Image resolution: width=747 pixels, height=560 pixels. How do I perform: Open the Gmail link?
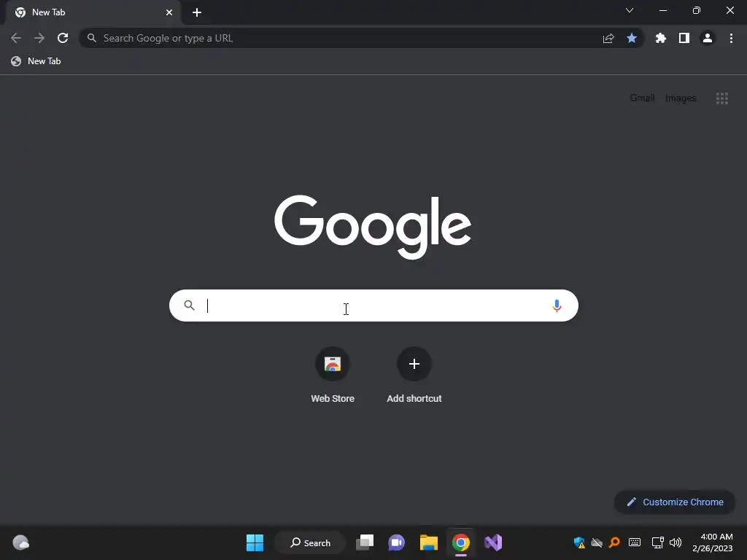click(642, 98)
